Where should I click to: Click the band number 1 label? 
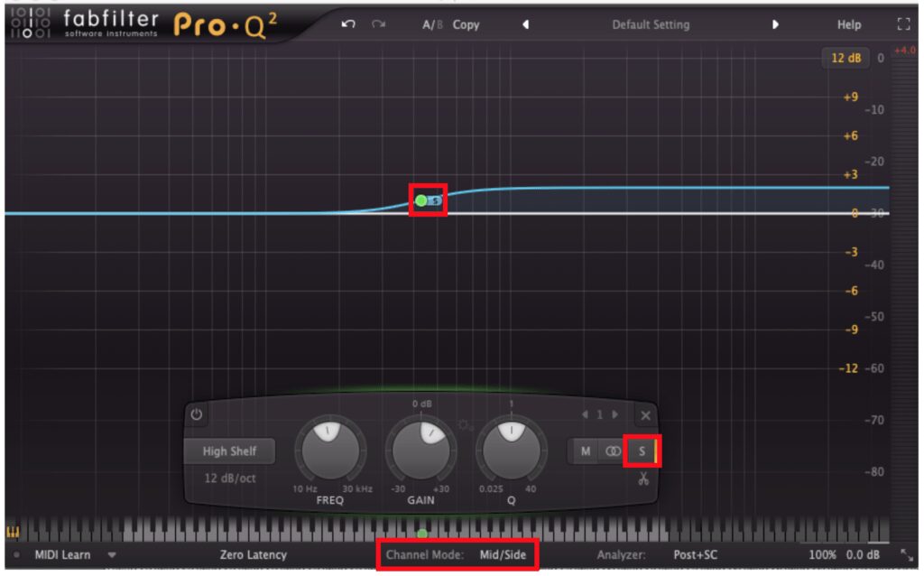tap(599, 414)
